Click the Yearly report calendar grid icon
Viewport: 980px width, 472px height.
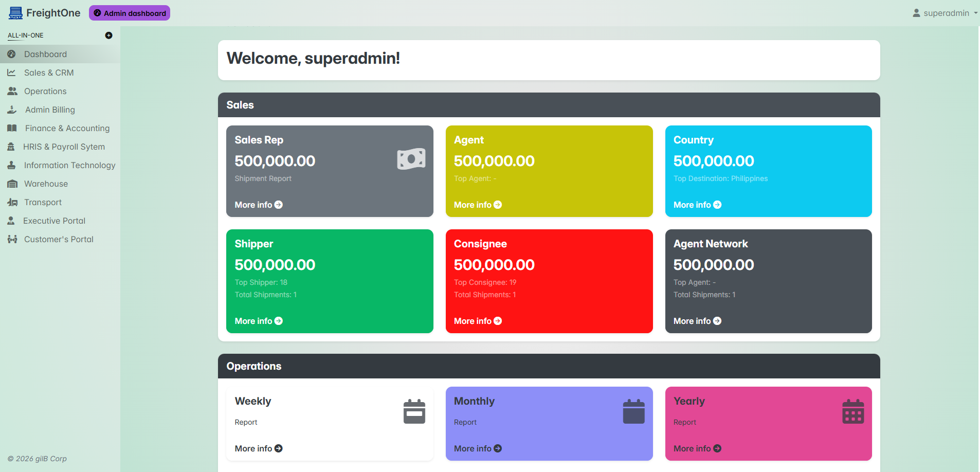853,411
